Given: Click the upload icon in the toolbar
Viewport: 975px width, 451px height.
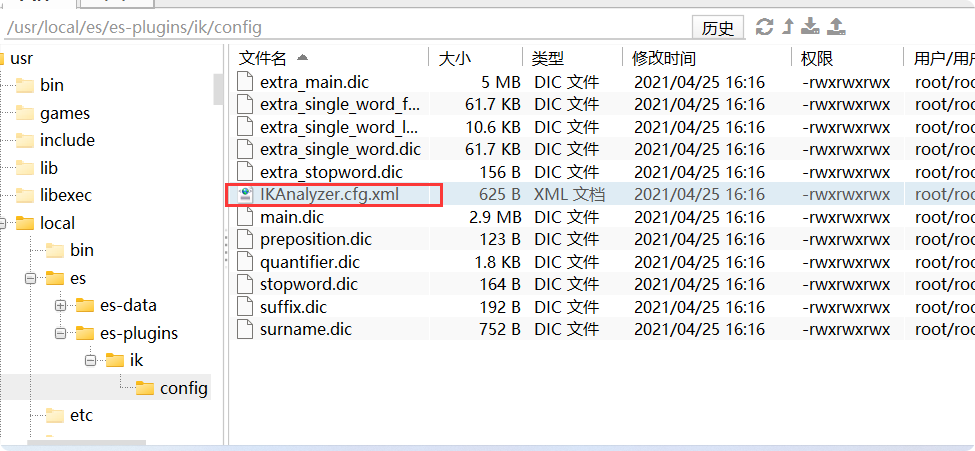Looking at the screenshot, I should coord(837,26).
